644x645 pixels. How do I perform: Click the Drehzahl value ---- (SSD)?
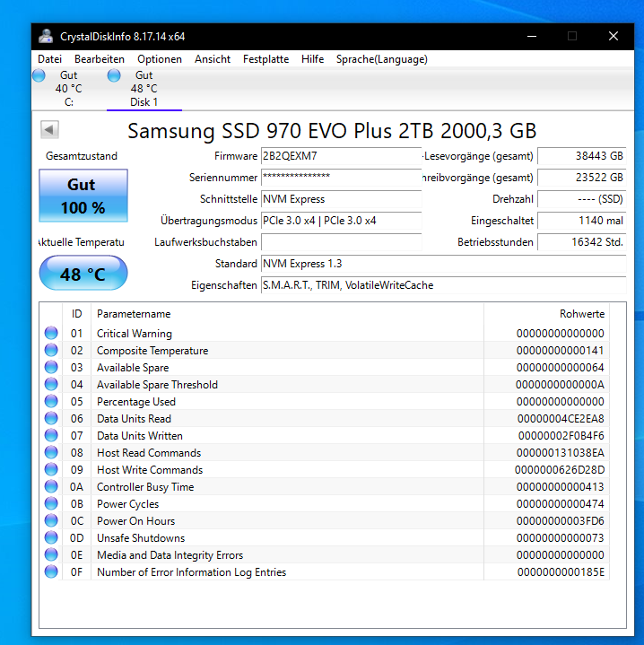(582, 199)
